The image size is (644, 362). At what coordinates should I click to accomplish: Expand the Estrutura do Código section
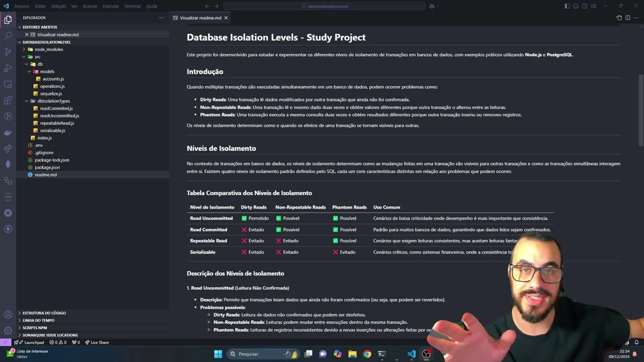coord(93,313)
